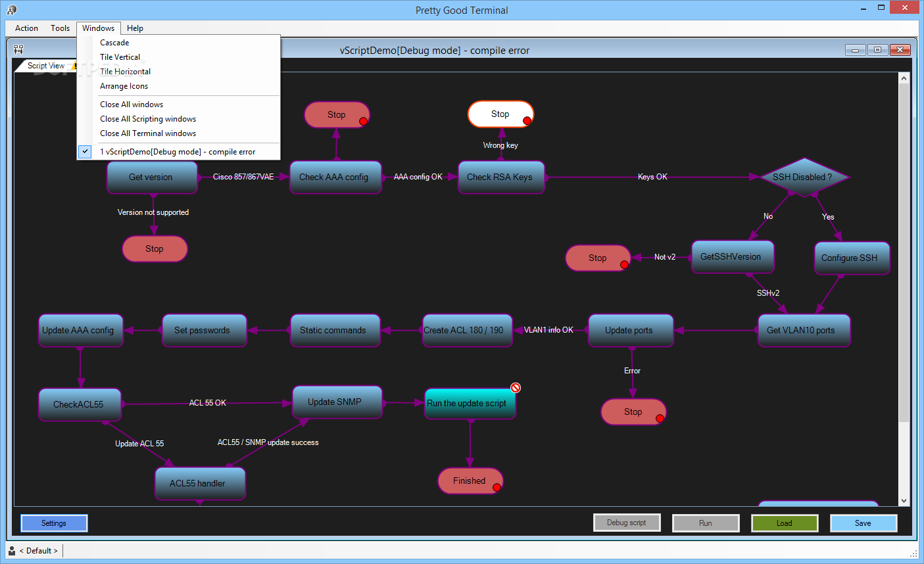This screenshot has height=564, width=924.
Task: Click the "< Default >" status bar entry
Action: click(x=39, y=551)
